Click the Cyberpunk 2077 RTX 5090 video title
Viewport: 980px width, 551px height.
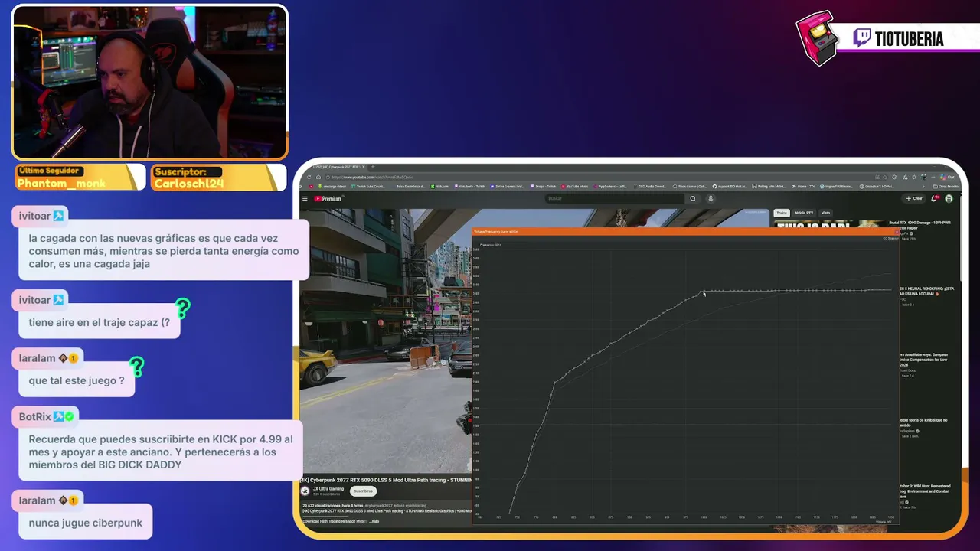(386, 480)
